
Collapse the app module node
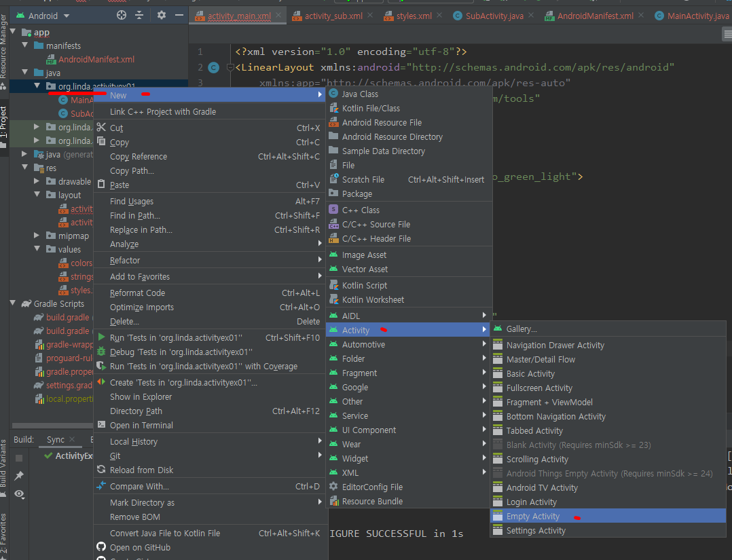pos(13,32)
